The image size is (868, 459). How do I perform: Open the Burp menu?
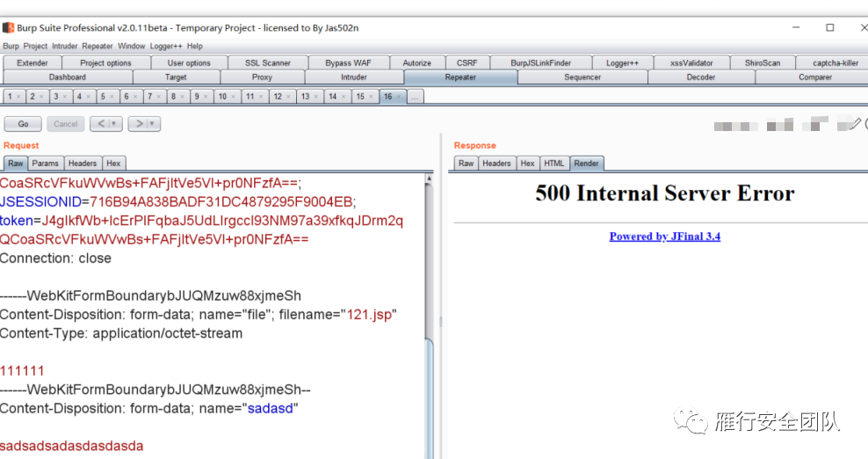11,46
